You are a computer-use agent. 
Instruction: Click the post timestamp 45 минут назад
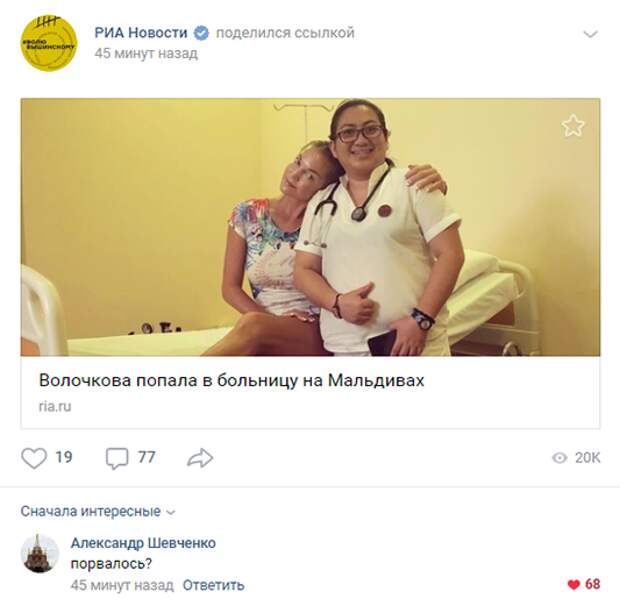pyautogui.click(x=146, y=53)
